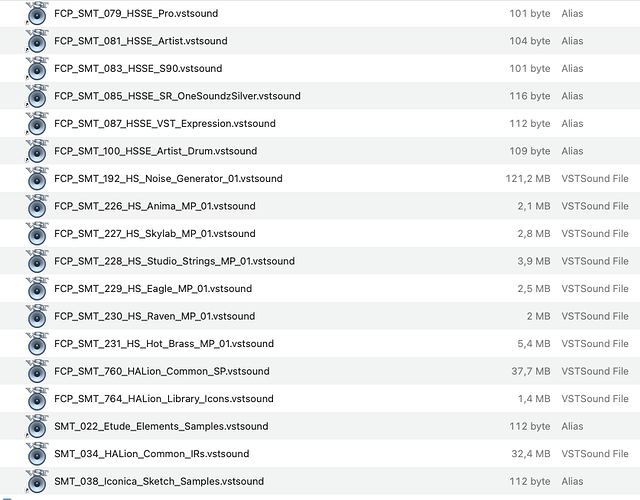The image size is (640, 500).
Task: Click the VST icon of SMT_034_HALion_Common_IRs
Action: click(36, 455)
